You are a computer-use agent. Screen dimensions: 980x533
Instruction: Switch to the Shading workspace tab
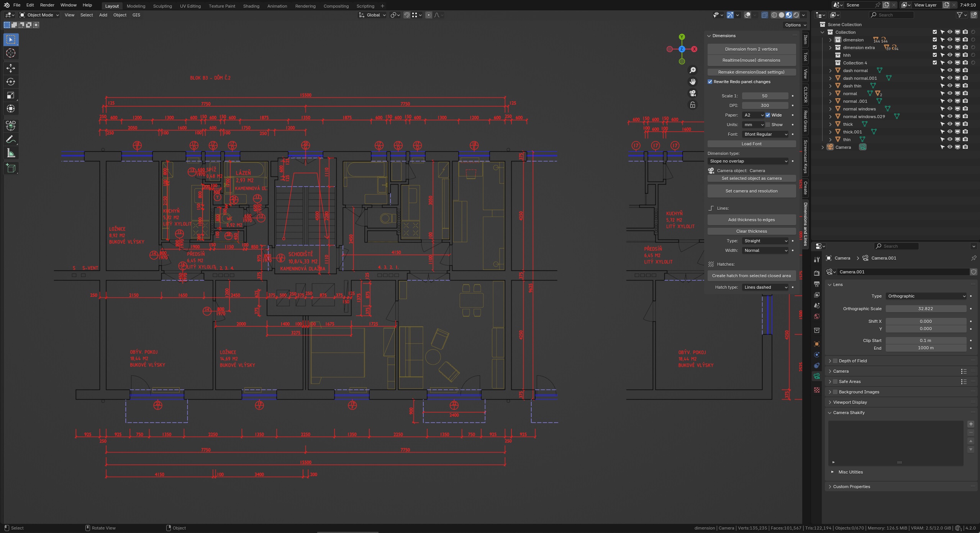point(251,6)
